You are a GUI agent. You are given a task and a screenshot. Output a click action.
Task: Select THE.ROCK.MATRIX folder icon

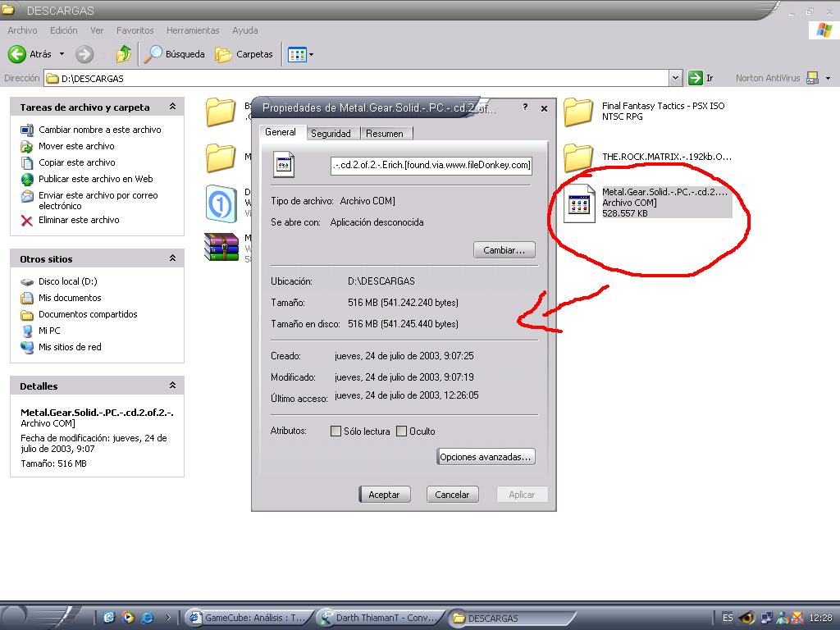point(578,157)
